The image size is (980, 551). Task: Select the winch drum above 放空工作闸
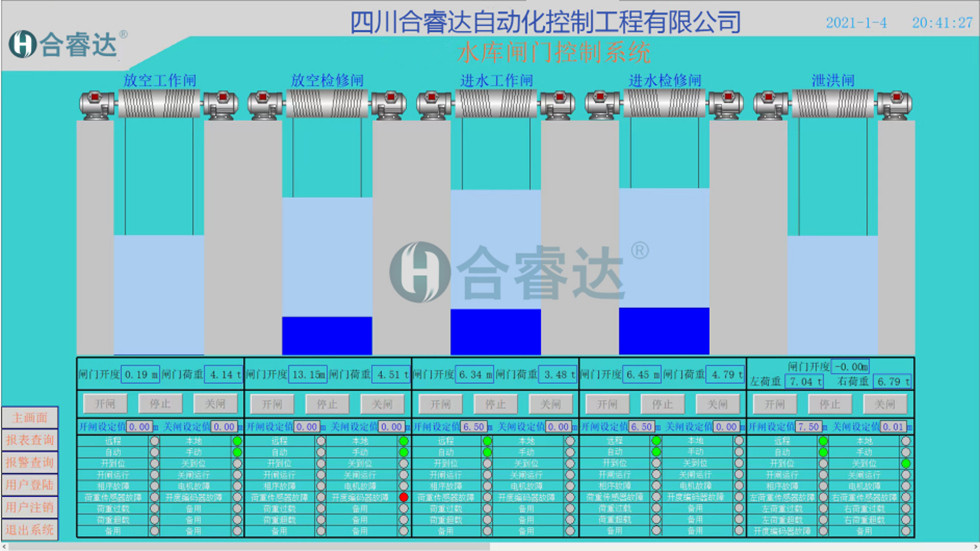(x=159, y=103)
